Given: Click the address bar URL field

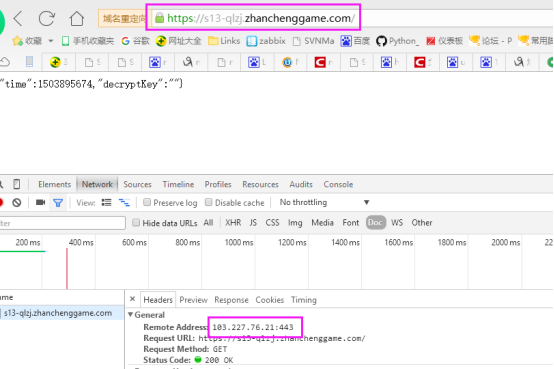Looking at the screenshot, I should (261, 18).
